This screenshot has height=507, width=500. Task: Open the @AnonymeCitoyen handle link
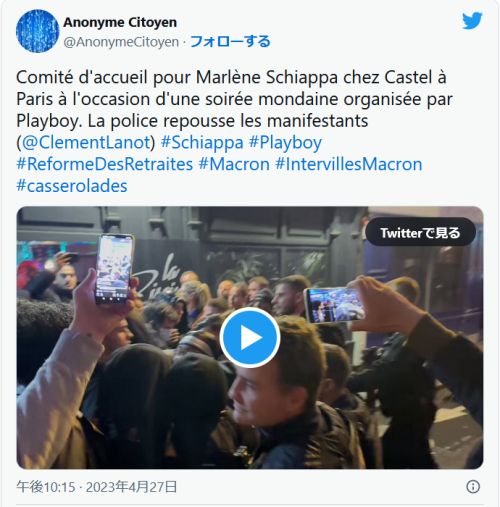coord(121,42)
